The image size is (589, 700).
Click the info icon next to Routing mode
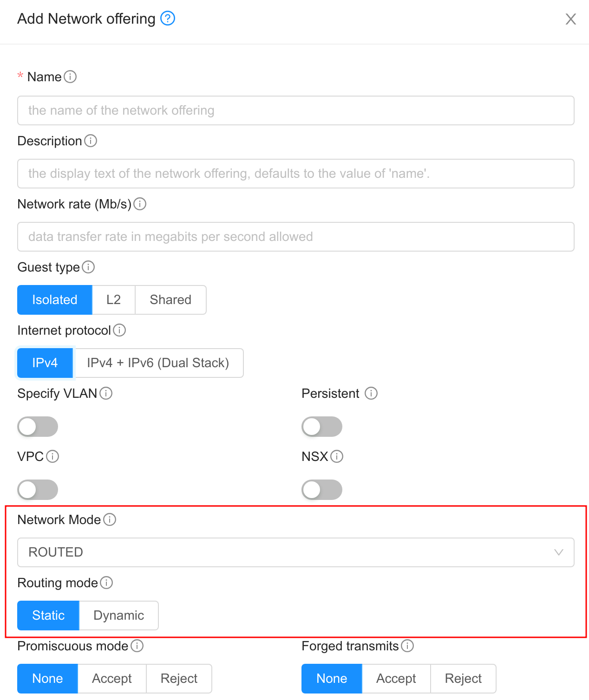[107, 583]
